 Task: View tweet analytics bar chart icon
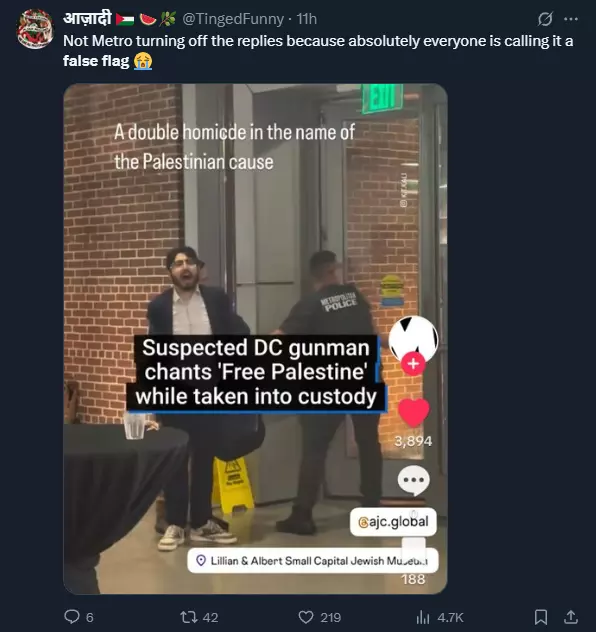(x=423, y=617)
